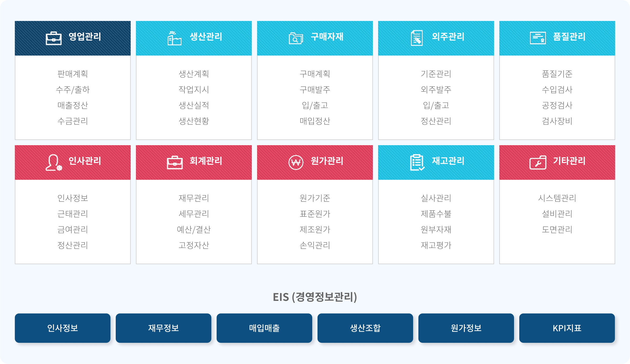Select the 생산조합 button
The image size is (630, 364).
pos(365,328)
